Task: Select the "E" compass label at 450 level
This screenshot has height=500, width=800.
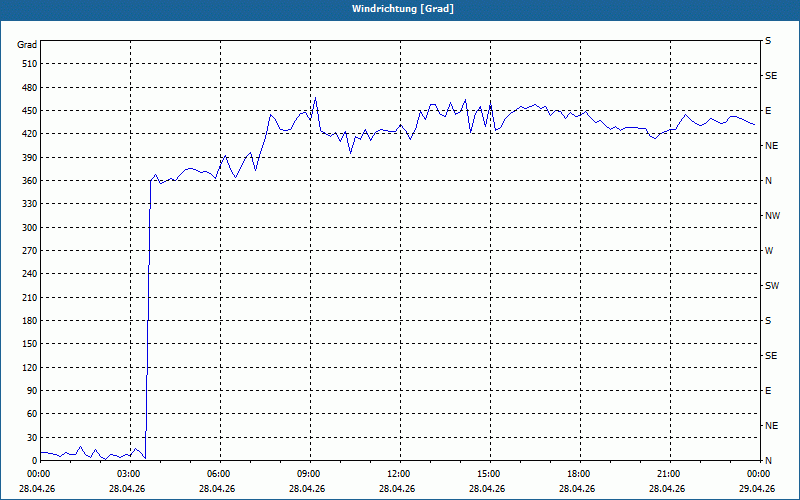Action: 768,111
